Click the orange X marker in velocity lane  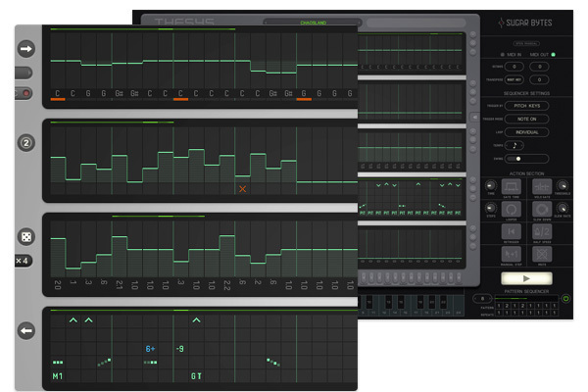coord(243,189)
